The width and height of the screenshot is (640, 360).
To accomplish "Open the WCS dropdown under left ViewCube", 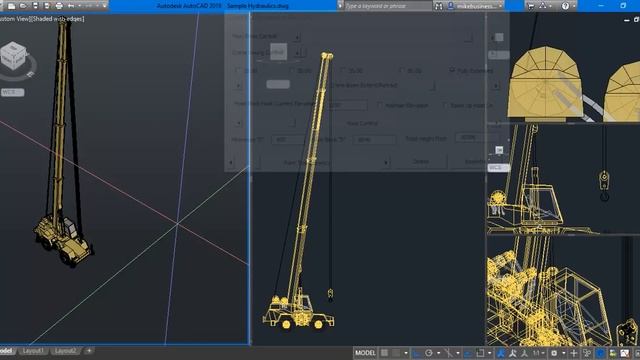I will [13, 93].
